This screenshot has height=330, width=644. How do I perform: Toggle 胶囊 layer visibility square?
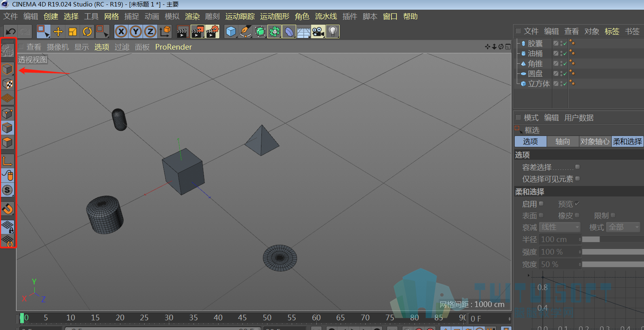(556, 43)
